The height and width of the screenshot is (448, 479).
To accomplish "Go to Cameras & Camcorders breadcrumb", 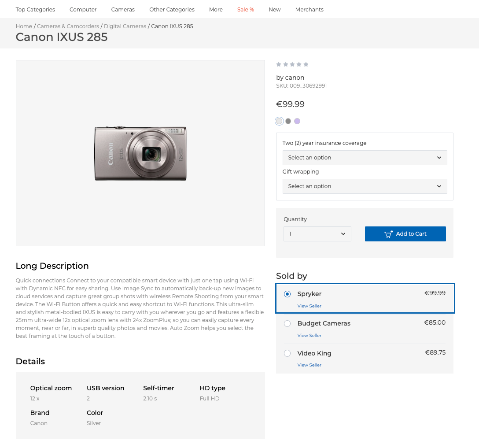I will coord(68,26).
